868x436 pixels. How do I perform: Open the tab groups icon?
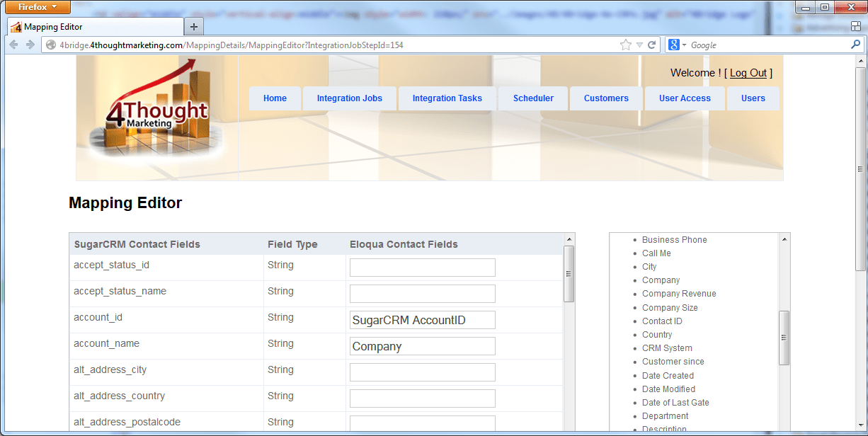pyautogui.click(x=855, y=26)
